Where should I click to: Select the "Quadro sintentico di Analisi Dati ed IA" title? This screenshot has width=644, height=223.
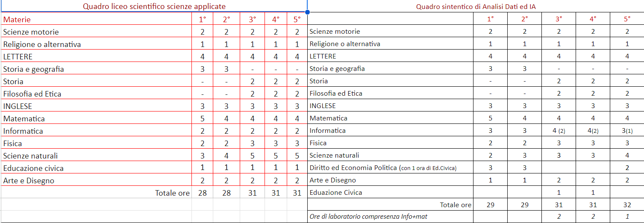click(475, 6)
